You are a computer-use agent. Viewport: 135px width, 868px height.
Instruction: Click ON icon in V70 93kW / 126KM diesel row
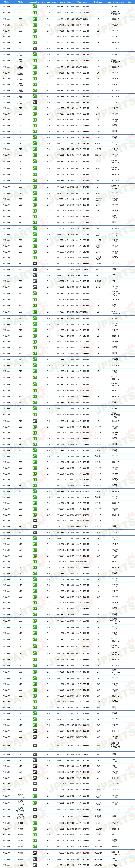click(35, 754)
